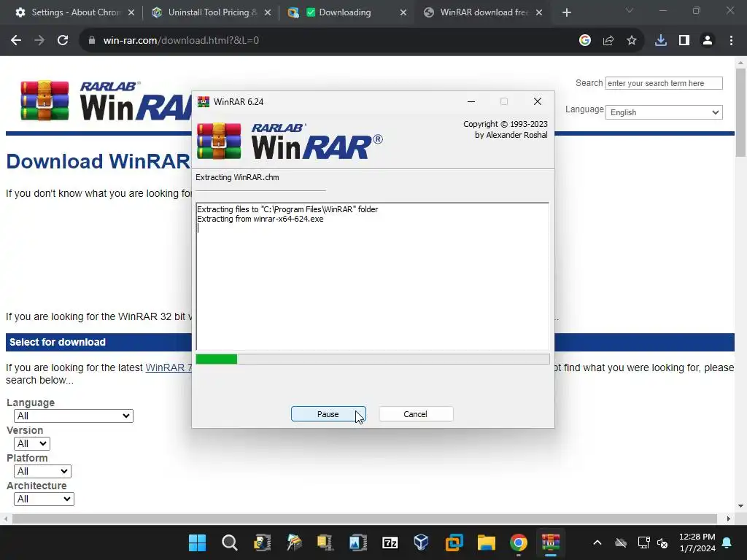Close the WinRAR download free tab
Screen dimensions: 747x560
tap(539, 12)
